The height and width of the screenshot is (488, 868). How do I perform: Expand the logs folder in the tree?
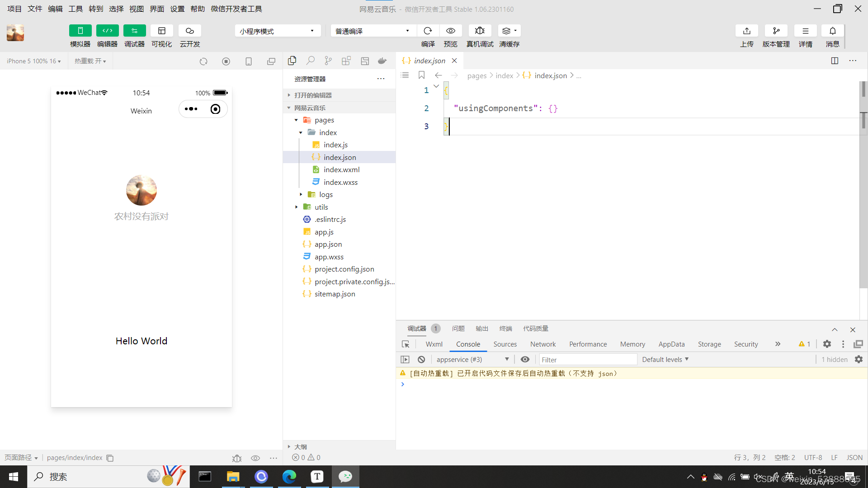click(325, 194)
